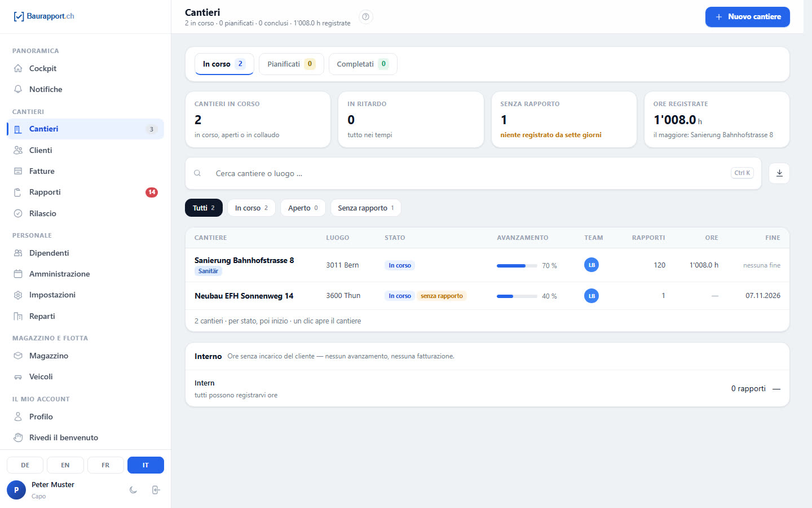Select the IT language button

145,465
